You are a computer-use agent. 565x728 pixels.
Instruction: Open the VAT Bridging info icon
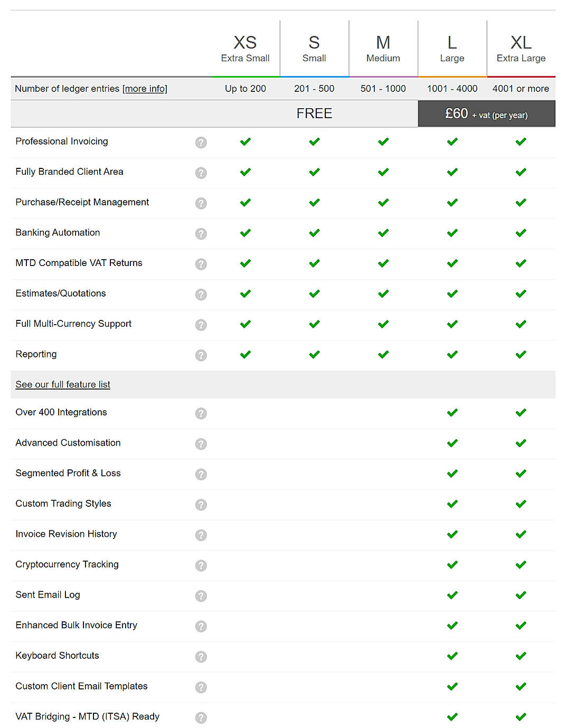(x=201, y=717)
